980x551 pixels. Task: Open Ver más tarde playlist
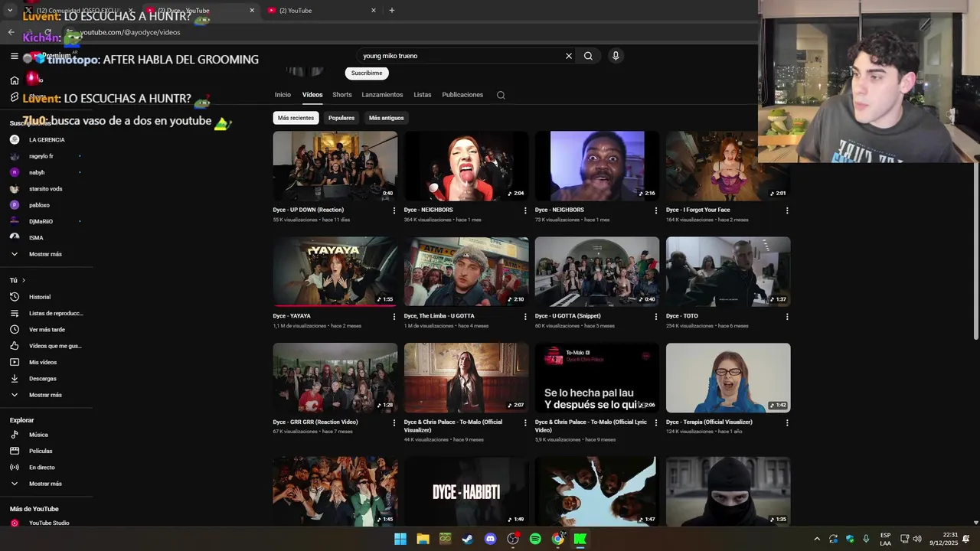click(46, 330)
